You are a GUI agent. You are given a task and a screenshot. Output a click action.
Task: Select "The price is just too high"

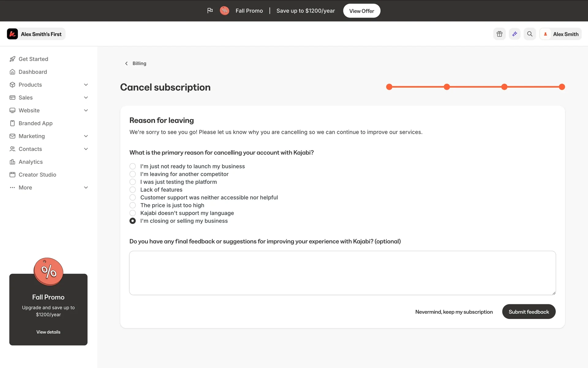tap(133, 205)
